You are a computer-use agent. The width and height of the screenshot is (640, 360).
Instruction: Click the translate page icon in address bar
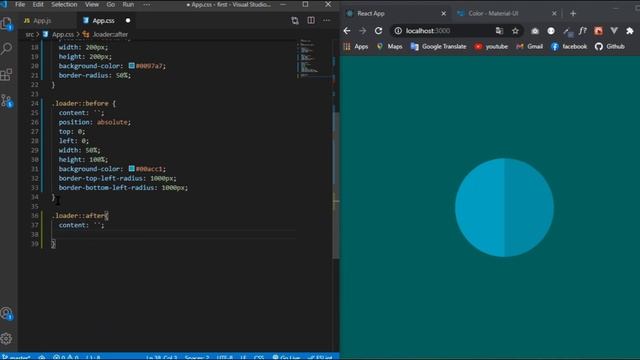499,31
